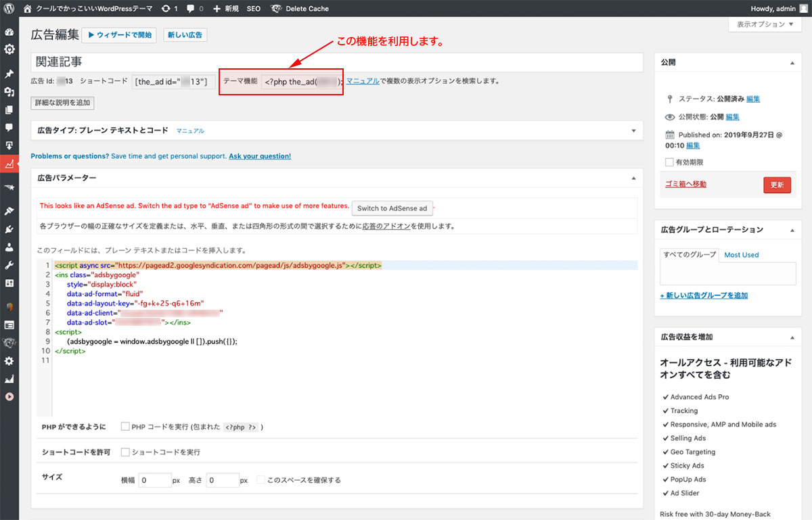Click the ウィザードで開始 button

tap(120, 35)
